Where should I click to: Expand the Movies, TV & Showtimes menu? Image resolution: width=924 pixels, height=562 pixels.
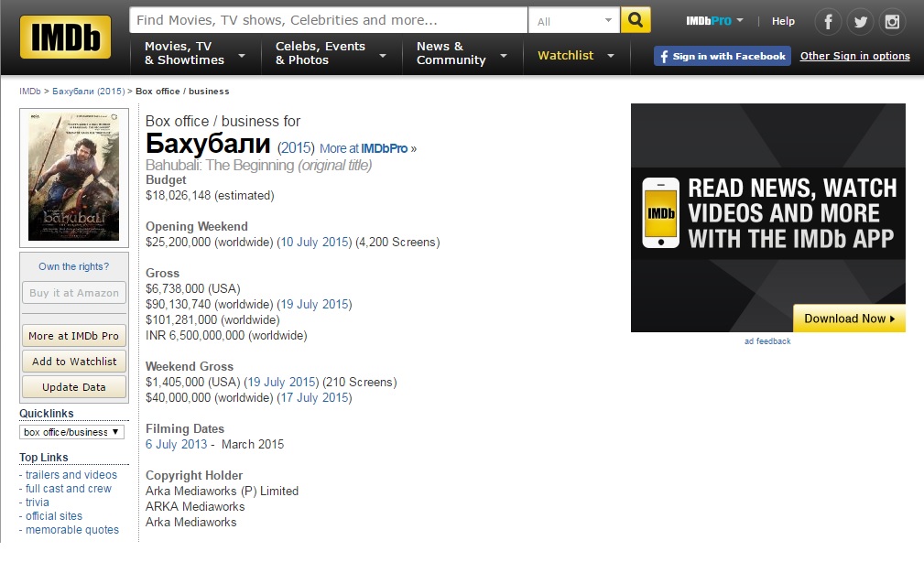pos(194,54)
